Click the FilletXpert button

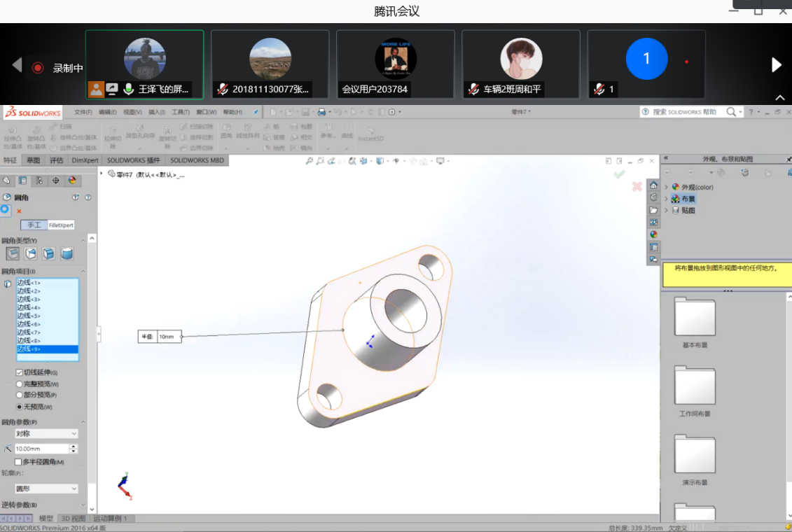[61, 225]
